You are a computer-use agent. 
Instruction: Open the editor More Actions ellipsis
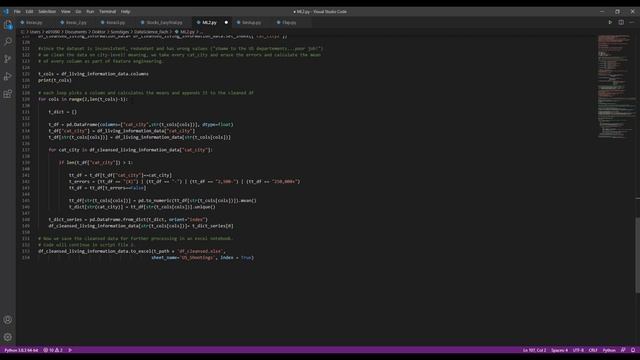click(631, 22)
